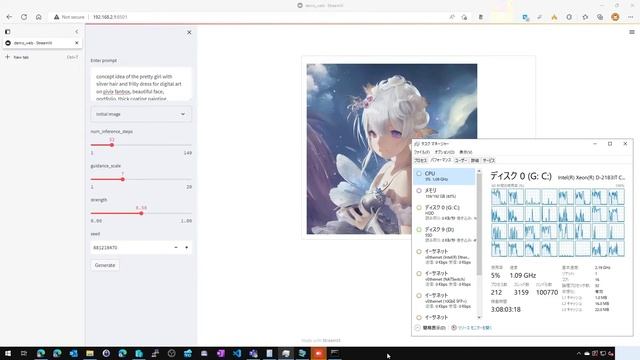Viewport: 640px width, 360px height.
Task: Switch to 詳細 tab in Task Manager
Action: click(x=475, y=160)
